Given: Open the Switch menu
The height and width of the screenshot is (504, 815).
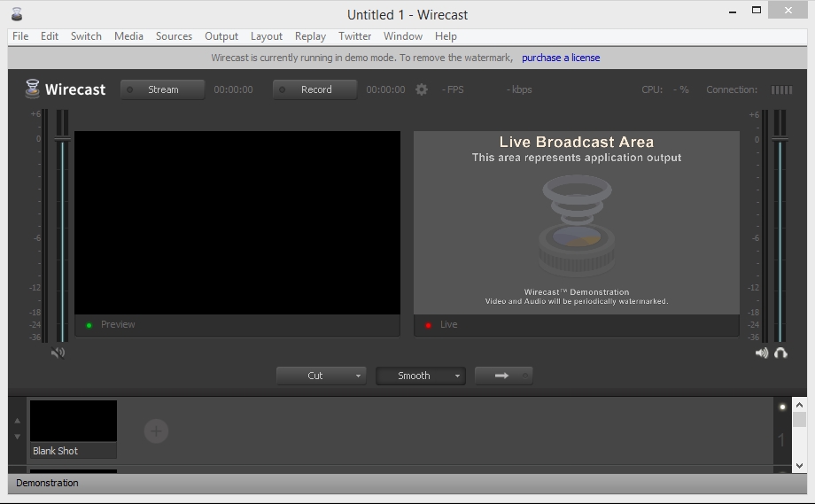Looking at the screenshot, I should point(86,36).
